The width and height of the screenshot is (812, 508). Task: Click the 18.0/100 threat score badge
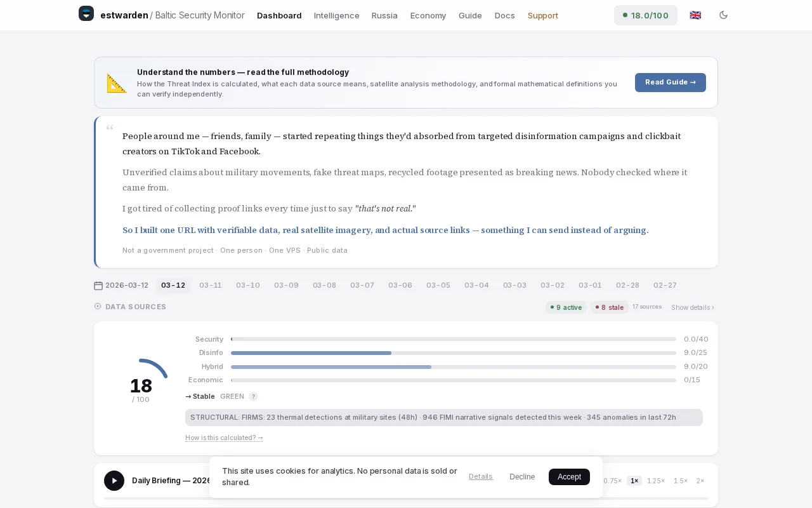click(x=646, y=15)
